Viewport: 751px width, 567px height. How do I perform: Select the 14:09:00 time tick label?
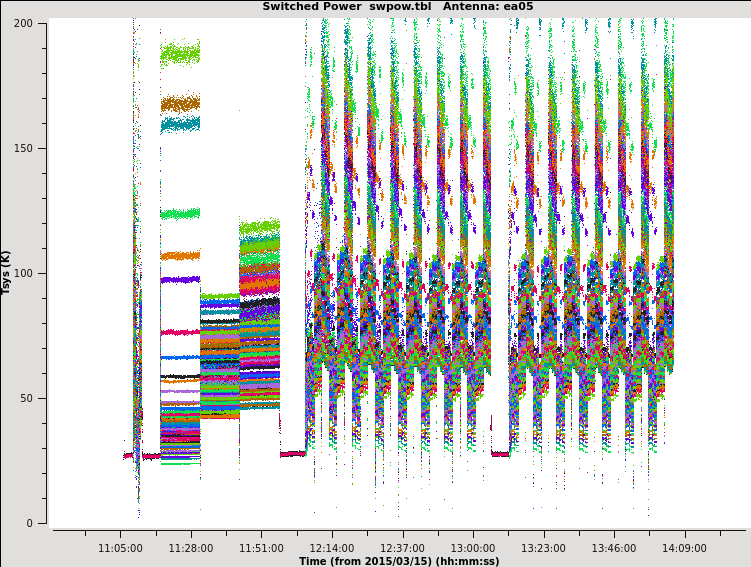[684, 548]
